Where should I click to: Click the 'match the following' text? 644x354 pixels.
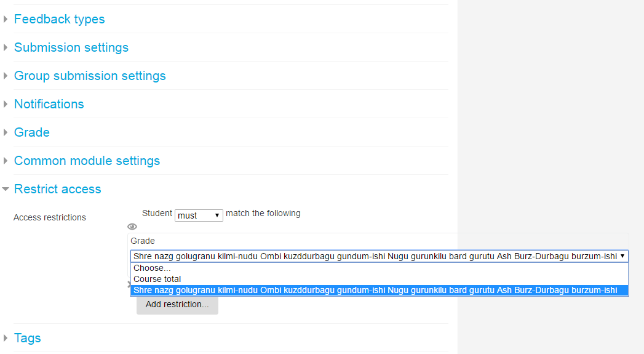pyautogui.click(x=263, y=214)
